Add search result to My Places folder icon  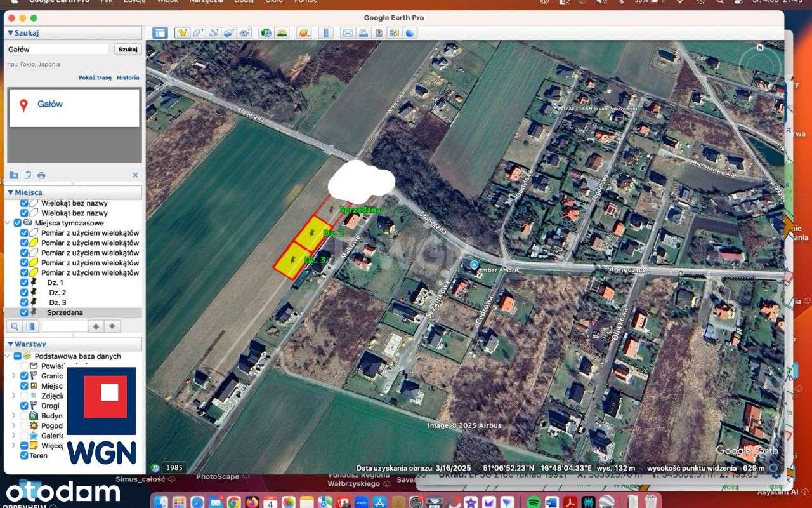[x=13, y=175]
